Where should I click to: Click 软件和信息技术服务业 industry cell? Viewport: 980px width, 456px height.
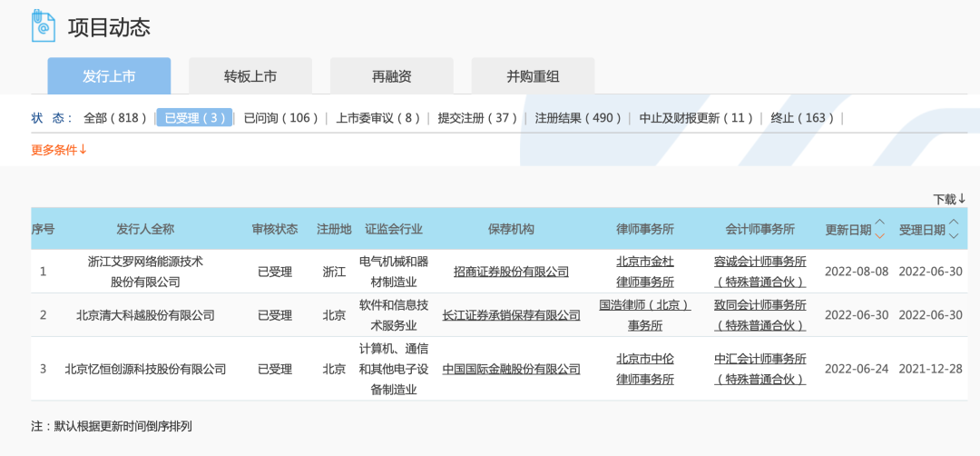394,315
